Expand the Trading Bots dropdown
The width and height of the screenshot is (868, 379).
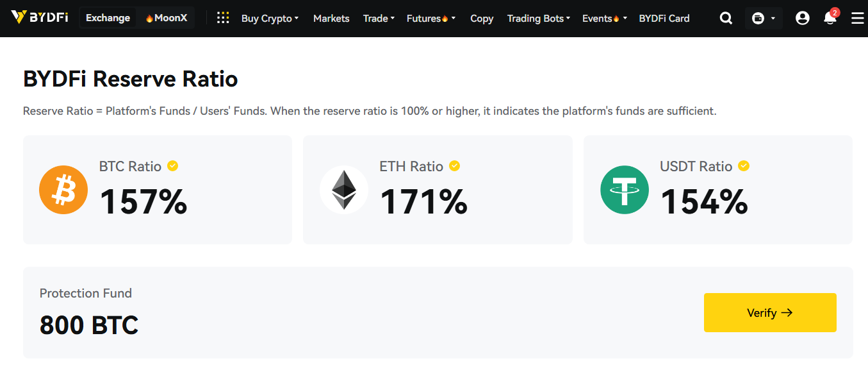[538, 19]
